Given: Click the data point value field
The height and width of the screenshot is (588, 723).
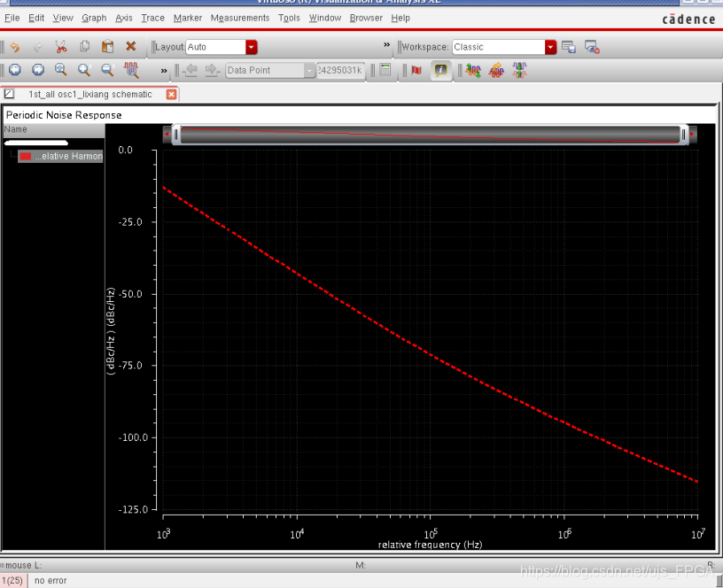Looking at the screenshot, I should (341, 70).
